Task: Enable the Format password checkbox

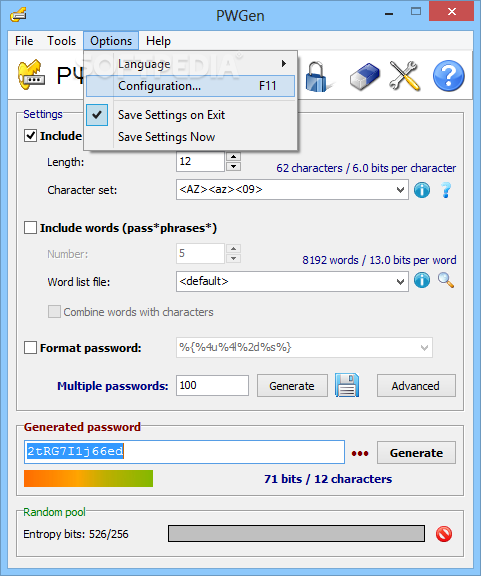Action: (30, 348)
